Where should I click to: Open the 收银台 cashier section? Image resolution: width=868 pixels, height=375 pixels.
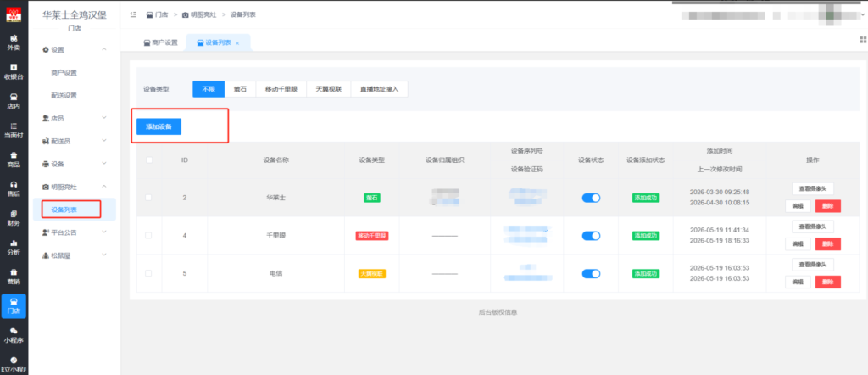coord(14,71)
